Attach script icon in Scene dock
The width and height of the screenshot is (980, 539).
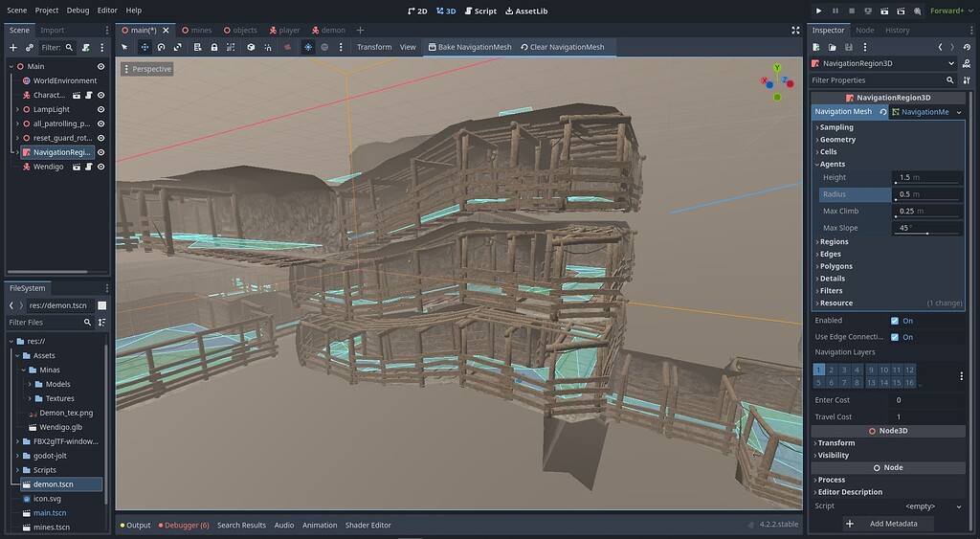(x=85, y=48)
